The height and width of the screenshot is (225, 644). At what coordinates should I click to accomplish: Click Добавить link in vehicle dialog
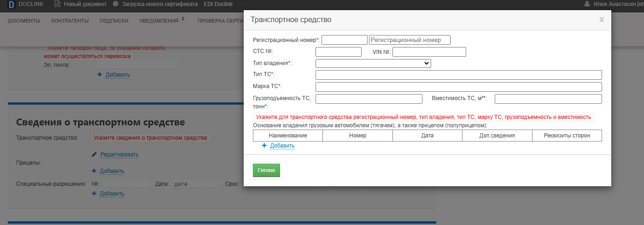[282, 146]
